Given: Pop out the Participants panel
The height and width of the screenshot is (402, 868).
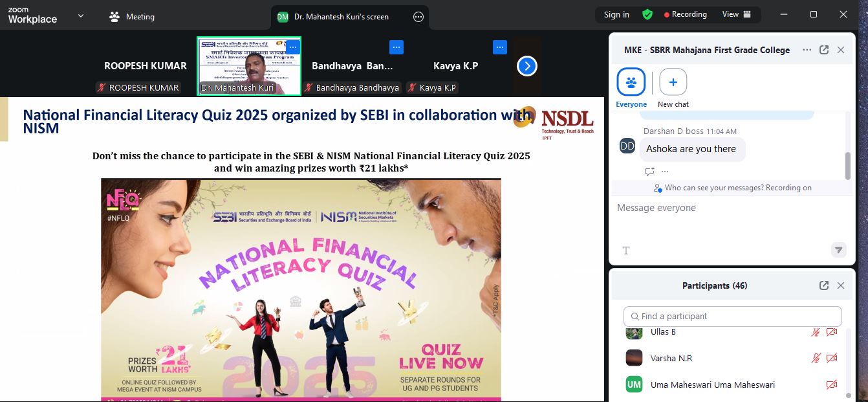Looking at the screenshot, I should tap(824, 285).
